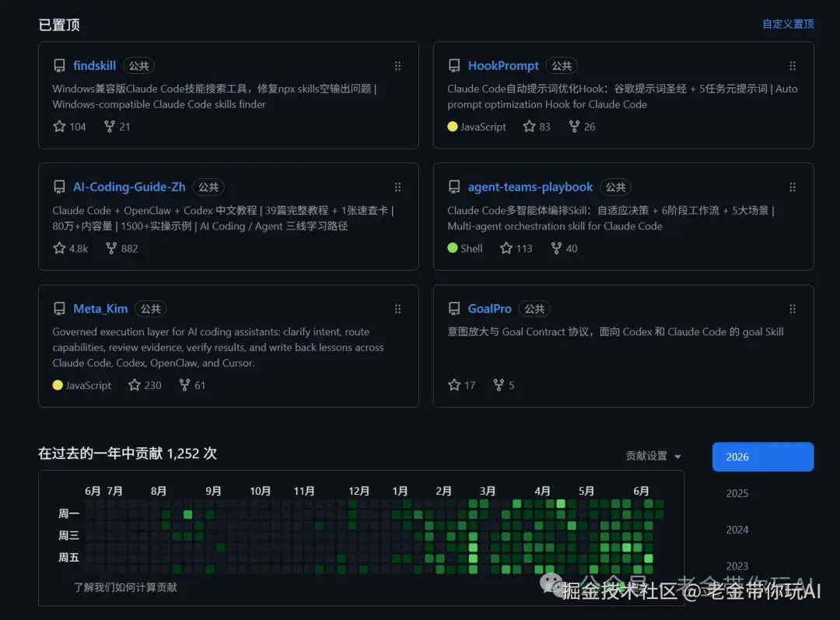Grab the Meta_Kim card drag handle
This screenshot has width=840, height=620.
(397, 309)
